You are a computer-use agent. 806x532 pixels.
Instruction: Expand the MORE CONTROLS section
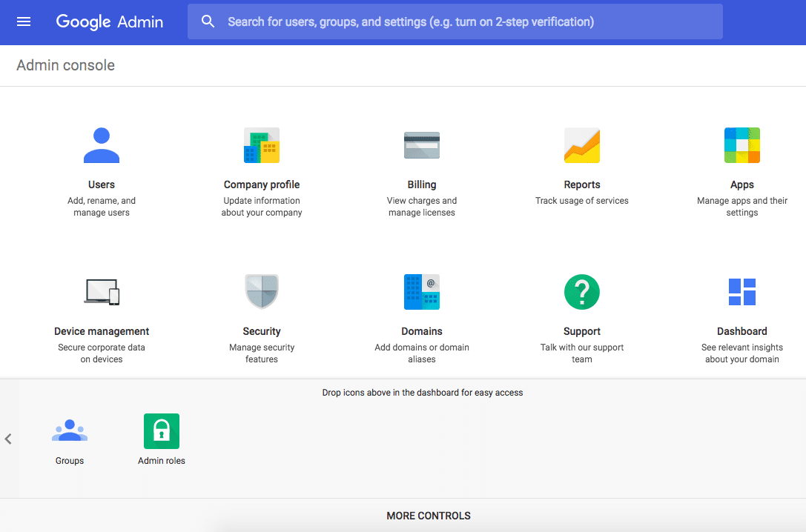tap(429, 516)
